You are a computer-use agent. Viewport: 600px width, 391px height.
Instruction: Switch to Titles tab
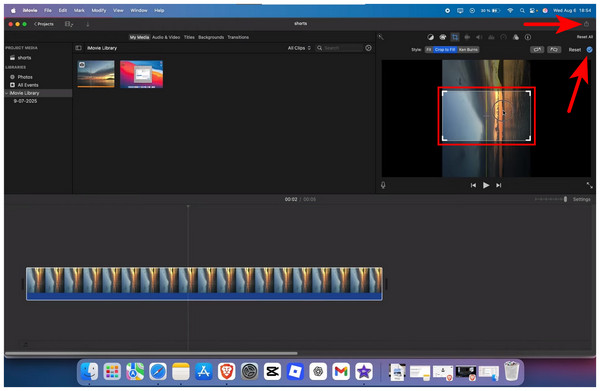(x=189, y=37)
